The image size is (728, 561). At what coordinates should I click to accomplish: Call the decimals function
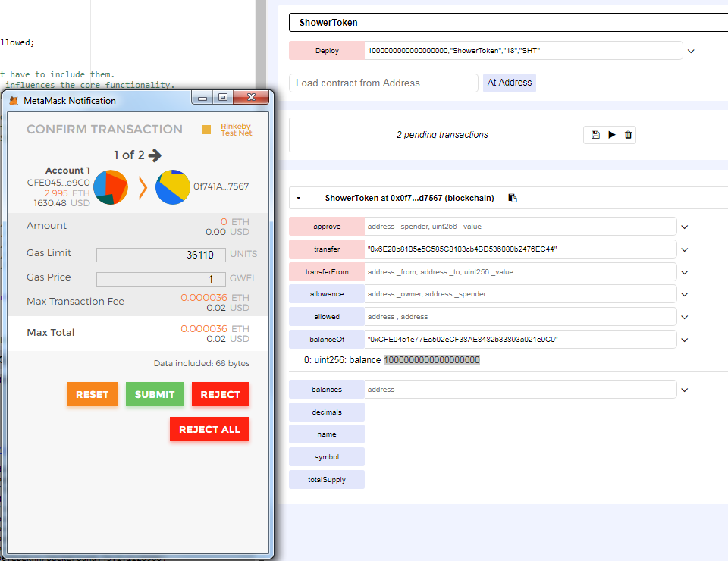327,412
